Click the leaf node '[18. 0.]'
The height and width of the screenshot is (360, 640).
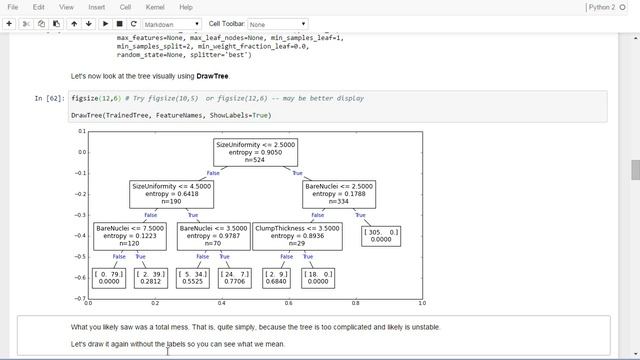pos(318,278)
